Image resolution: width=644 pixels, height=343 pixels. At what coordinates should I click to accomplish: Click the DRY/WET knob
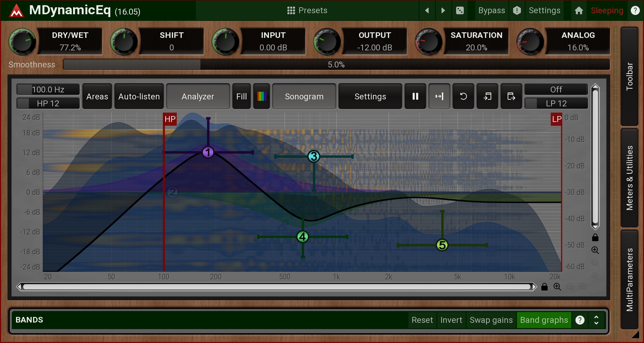click(x=22, y=42)
